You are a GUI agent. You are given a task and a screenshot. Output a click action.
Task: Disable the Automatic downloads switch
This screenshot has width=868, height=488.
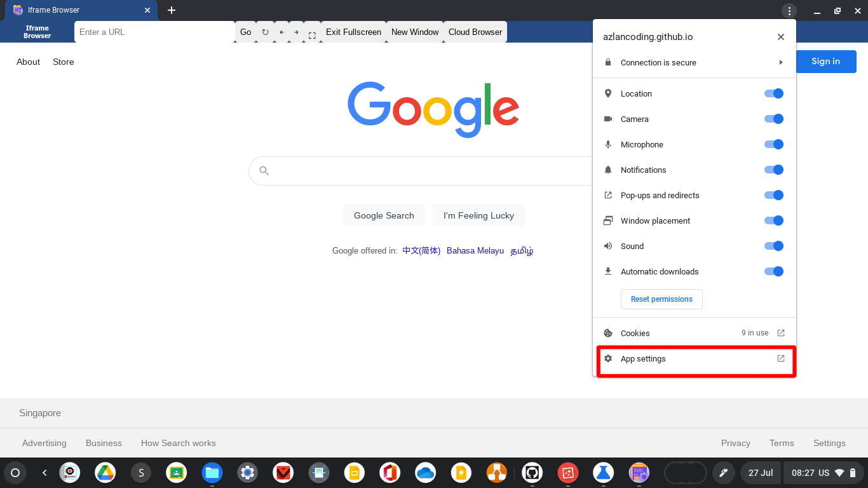pyautogui.click(x=774, y=271)
